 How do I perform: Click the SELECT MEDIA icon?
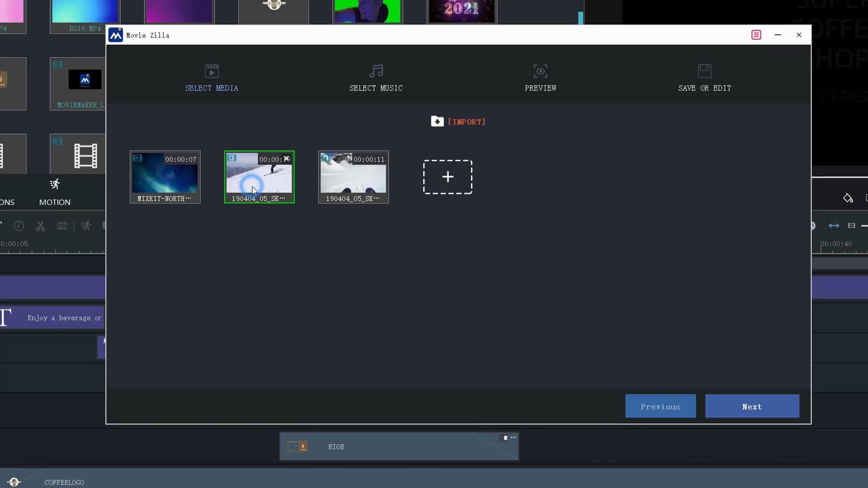pyautogui.click(x=212, y=71)
